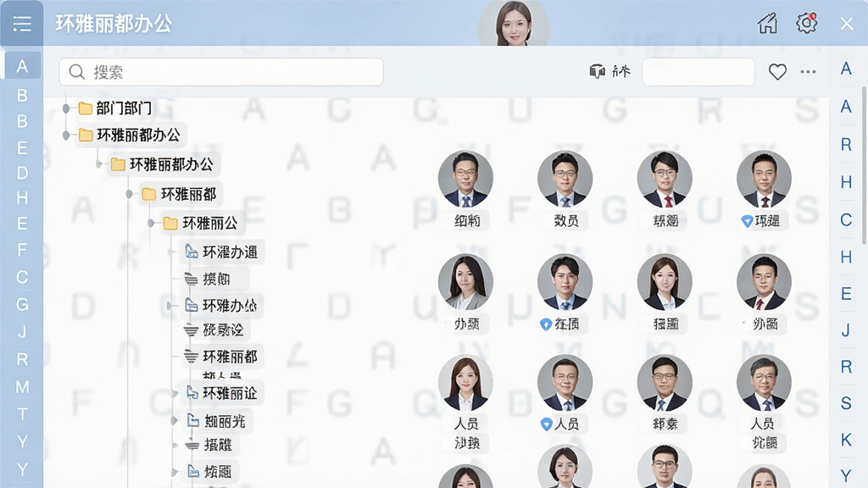Jump to letter G in left index
The height and width of the screenshot is (488, 868).
22,304
